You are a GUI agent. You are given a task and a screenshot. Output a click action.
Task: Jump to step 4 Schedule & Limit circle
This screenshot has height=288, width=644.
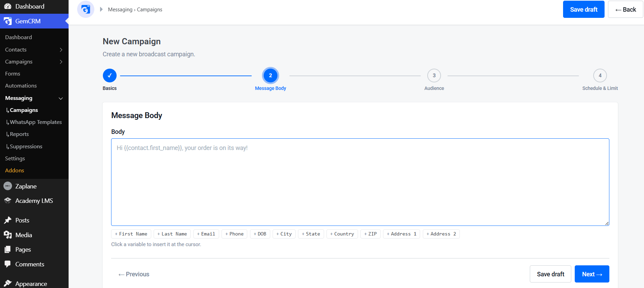600,76
